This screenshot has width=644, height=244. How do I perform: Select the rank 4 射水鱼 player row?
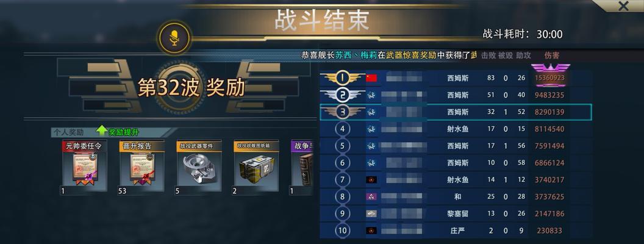pyautogui.click(x=456, y=129)
